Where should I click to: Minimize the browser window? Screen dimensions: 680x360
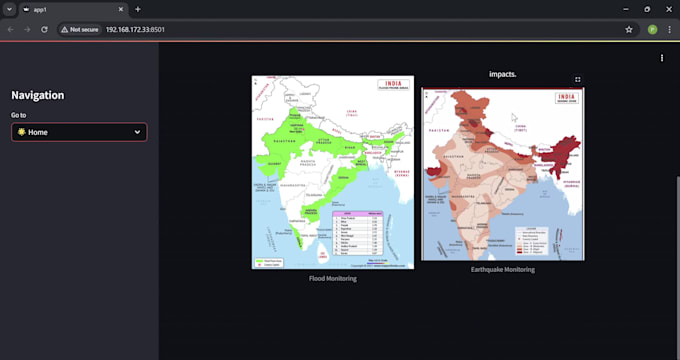tap(626, 9)
